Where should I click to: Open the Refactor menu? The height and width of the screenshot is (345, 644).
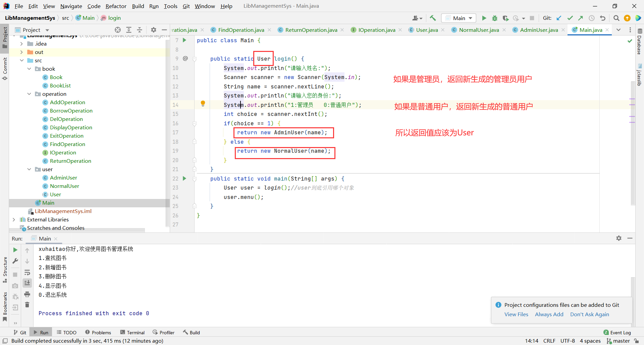(116, 6)
